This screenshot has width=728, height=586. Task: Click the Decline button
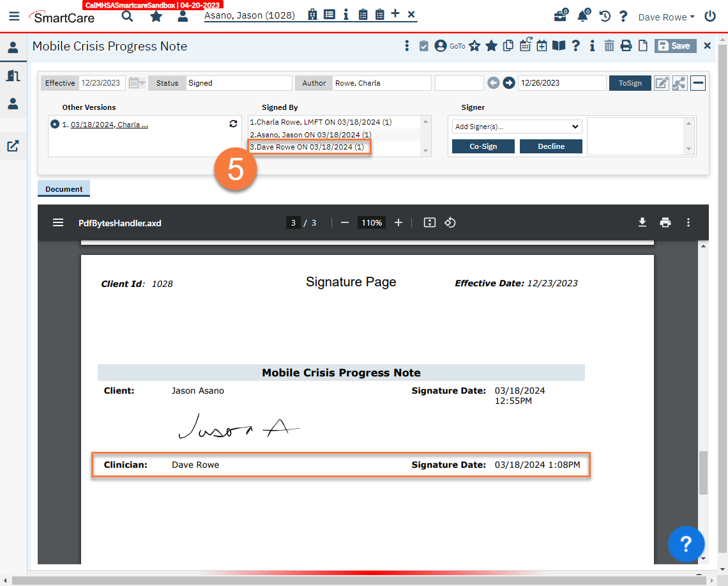coord(550,146)
